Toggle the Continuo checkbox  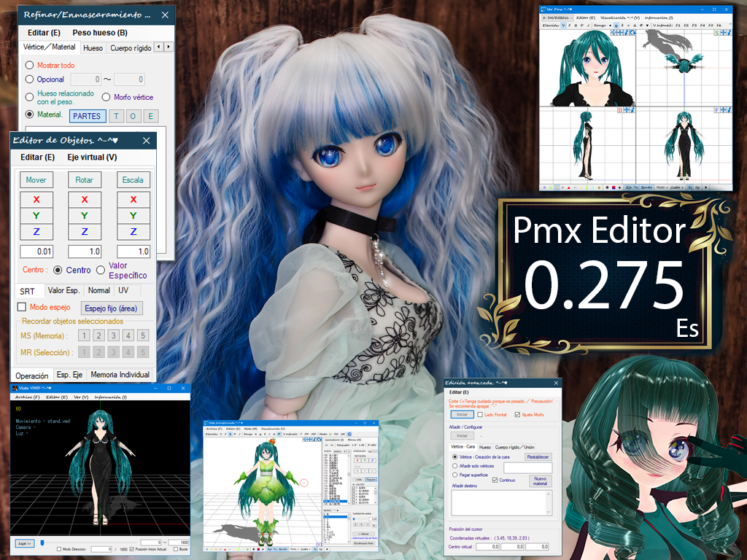point(495,480)
